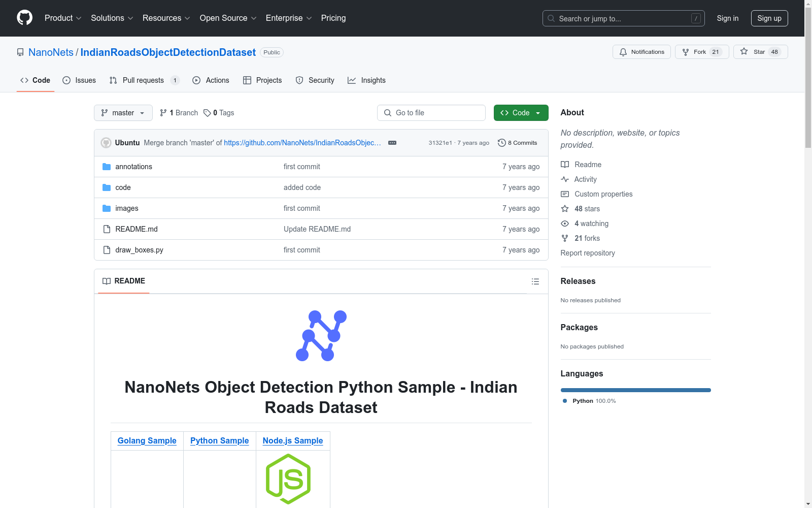
Task: Open the annotations folder name
Action: pos(134,167)
